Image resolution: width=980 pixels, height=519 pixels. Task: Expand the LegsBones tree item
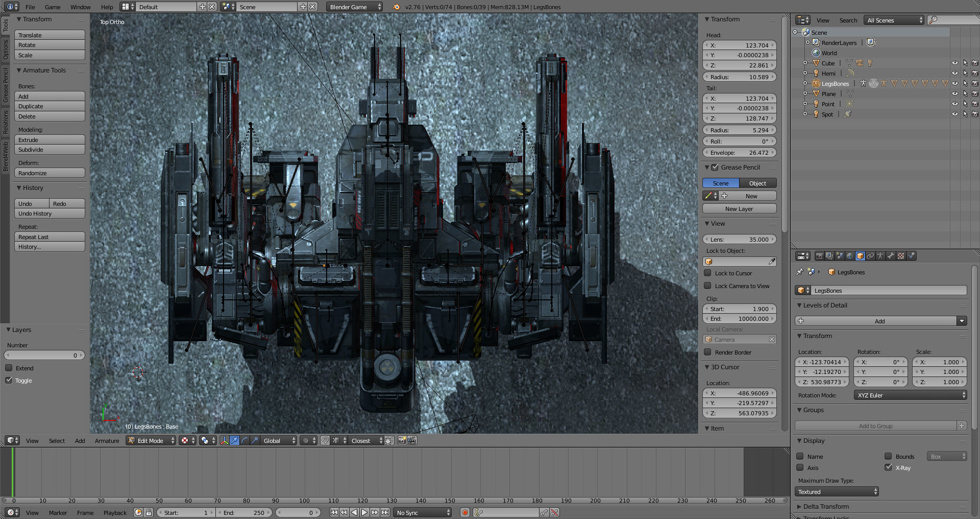coord(805,84)
